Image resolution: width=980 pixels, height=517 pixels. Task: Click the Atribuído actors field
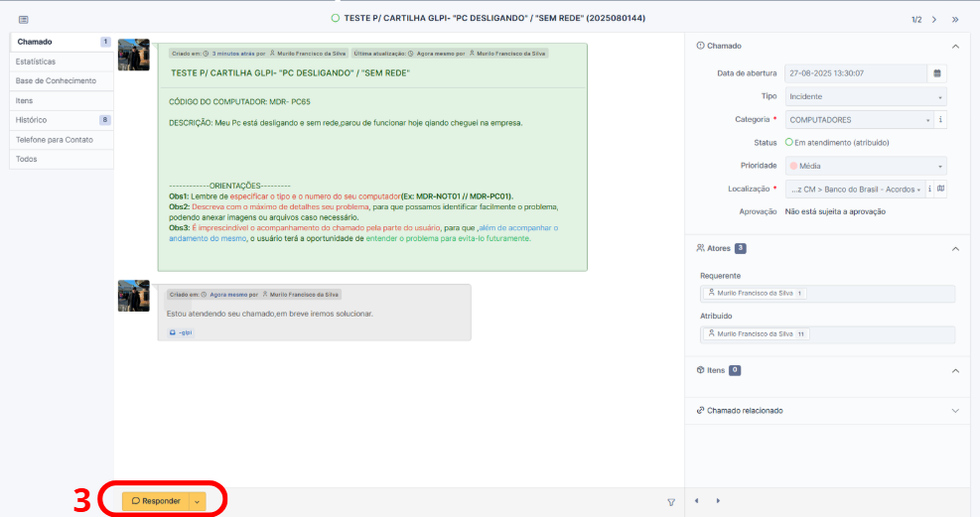point(827,334)
